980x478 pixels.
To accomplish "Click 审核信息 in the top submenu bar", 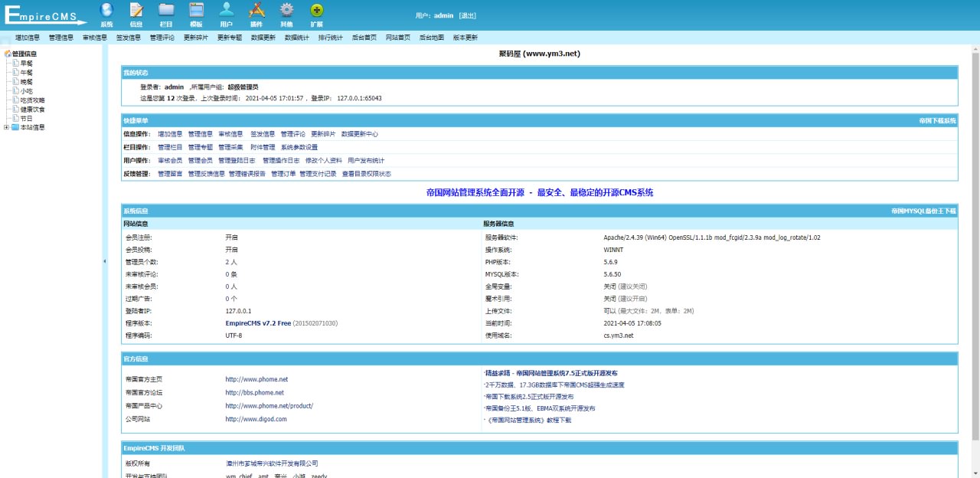I will point(95,37).
